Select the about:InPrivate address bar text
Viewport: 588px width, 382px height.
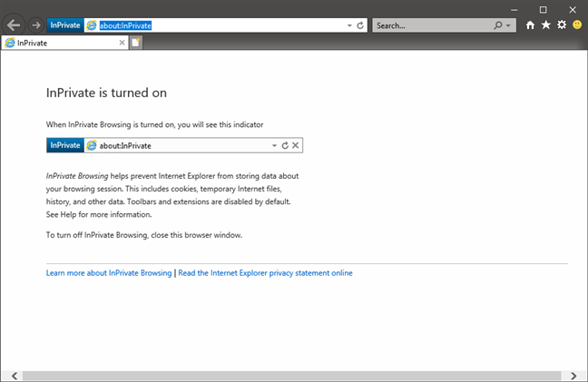(125, 25)
